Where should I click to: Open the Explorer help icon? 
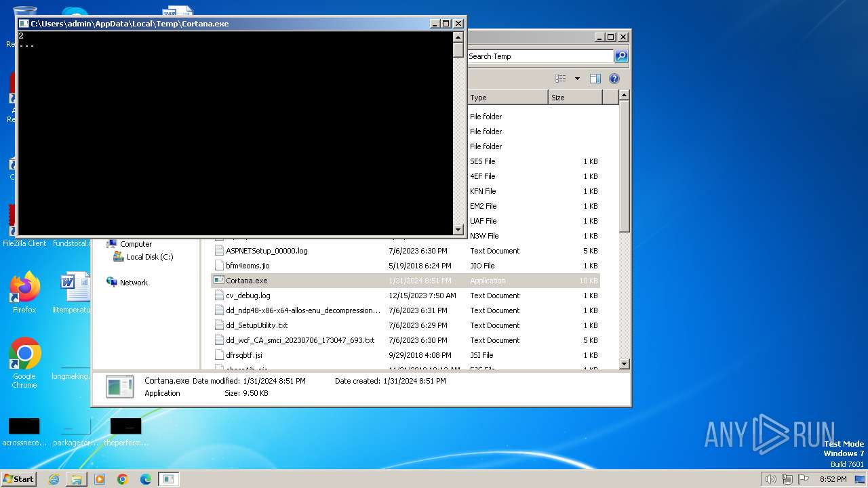pos(614,79)
